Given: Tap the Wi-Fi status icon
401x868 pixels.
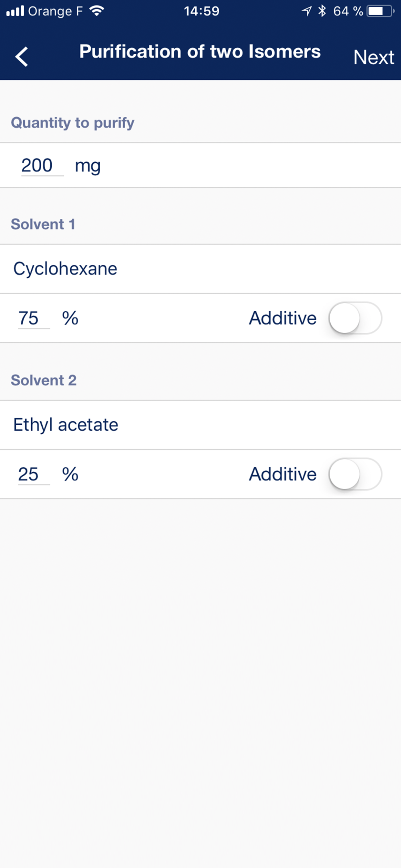Looking at the screenshot, I should (x=97, y=11).
